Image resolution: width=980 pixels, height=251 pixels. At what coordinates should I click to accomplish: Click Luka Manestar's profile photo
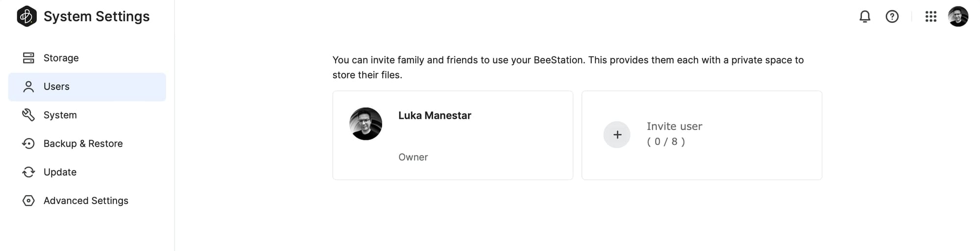366,124
